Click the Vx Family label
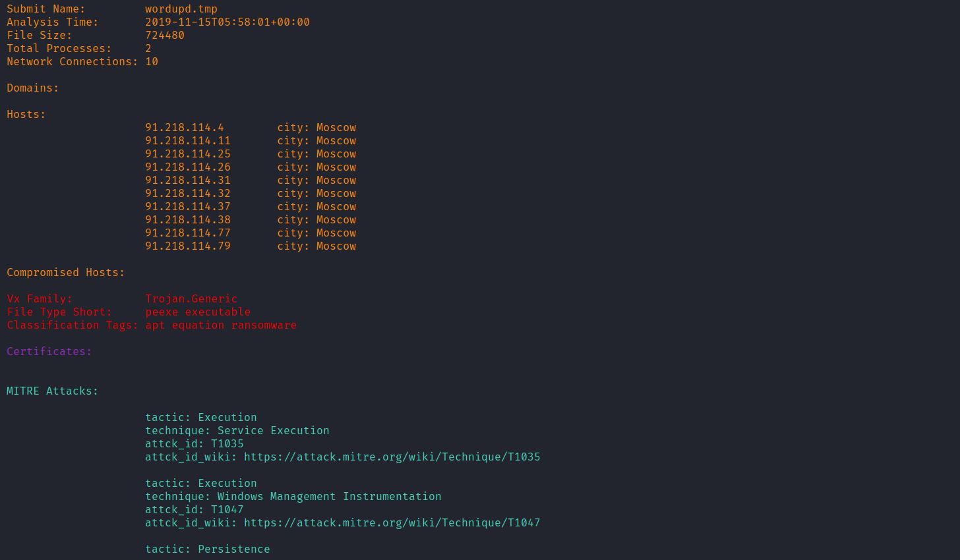 [x=40, y=299]
